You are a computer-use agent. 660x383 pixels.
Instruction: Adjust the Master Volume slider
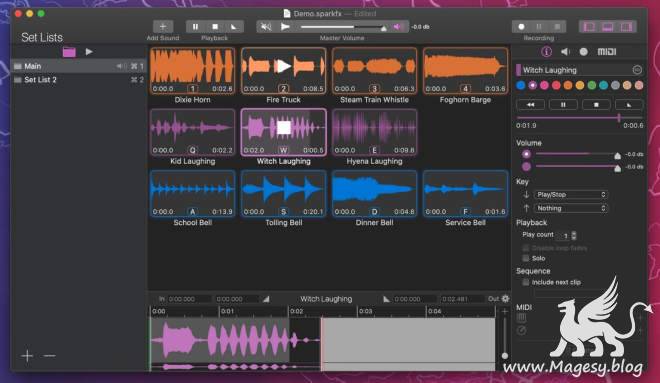coord(343,27)
